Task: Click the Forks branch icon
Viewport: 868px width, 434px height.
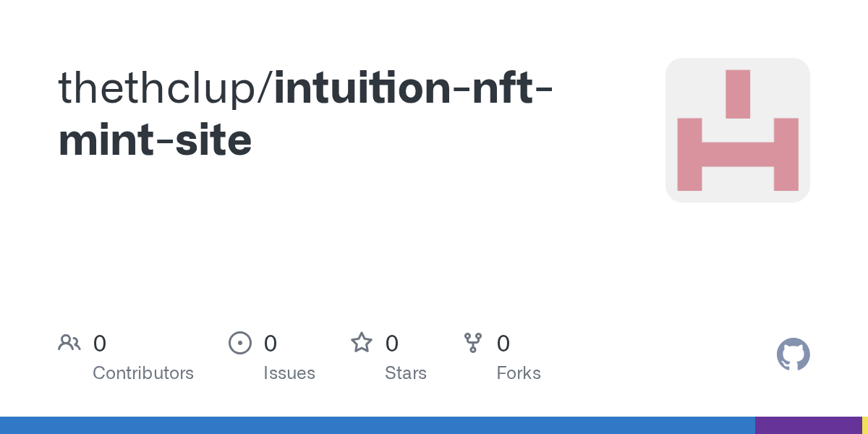Action: [473, 343]
